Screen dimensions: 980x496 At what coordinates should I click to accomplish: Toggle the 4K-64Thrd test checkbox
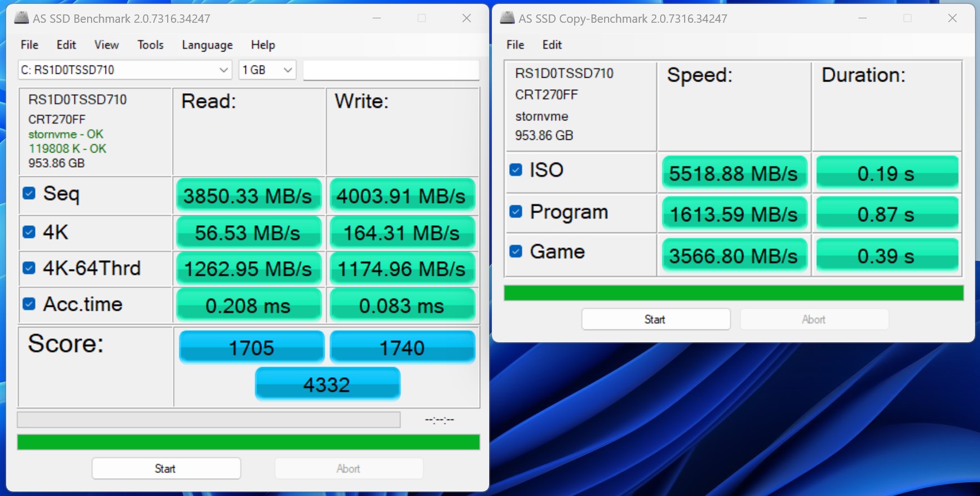pos(29,268)
